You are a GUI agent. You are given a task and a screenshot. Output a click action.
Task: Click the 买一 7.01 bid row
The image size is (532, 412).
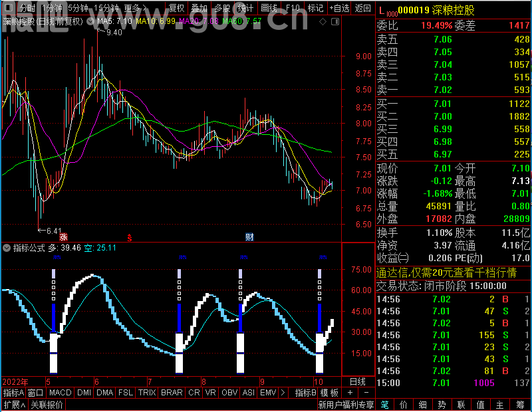pyautogui.click(x=454, y=104)
